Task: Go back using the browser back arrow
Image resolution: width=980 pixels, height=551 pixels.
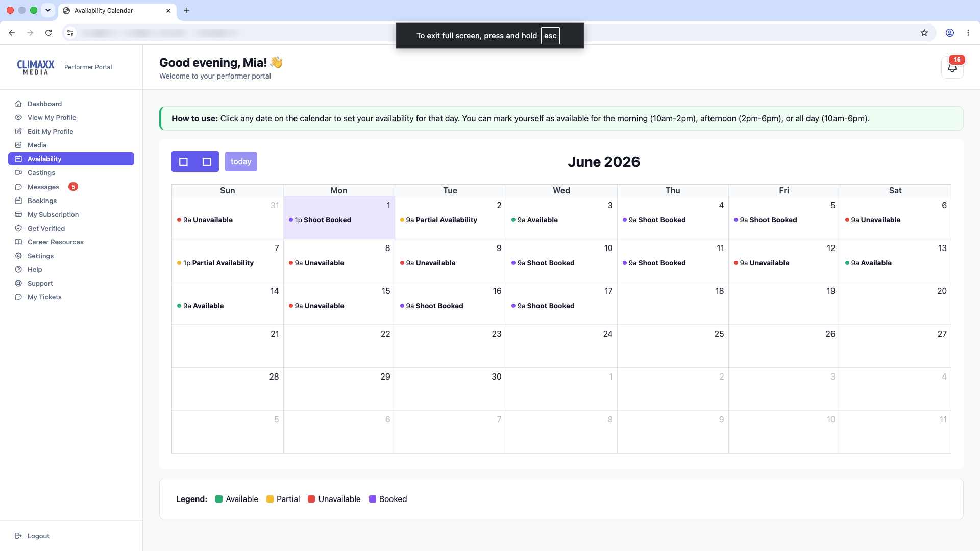Action: pyautogui.click(x=12, y=33)
